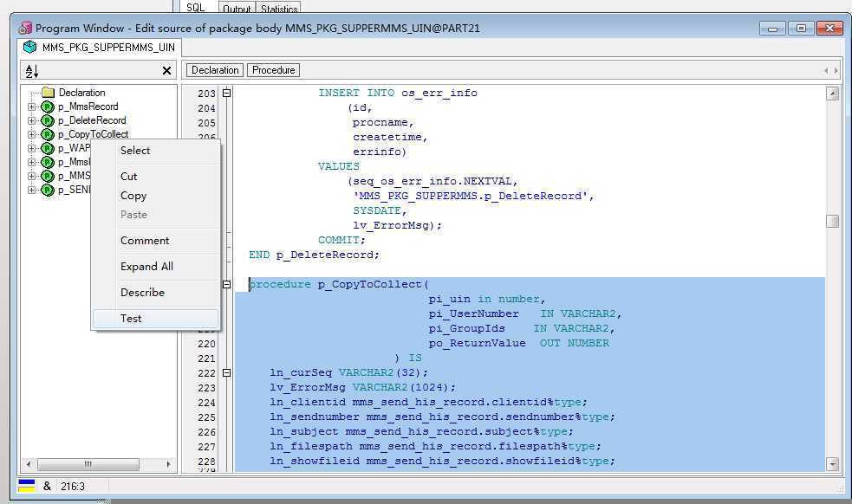The width and height of the screenshot is (852, 504).
Task: Switch to the Statistics tab in background window
Action: pos(279,9)
